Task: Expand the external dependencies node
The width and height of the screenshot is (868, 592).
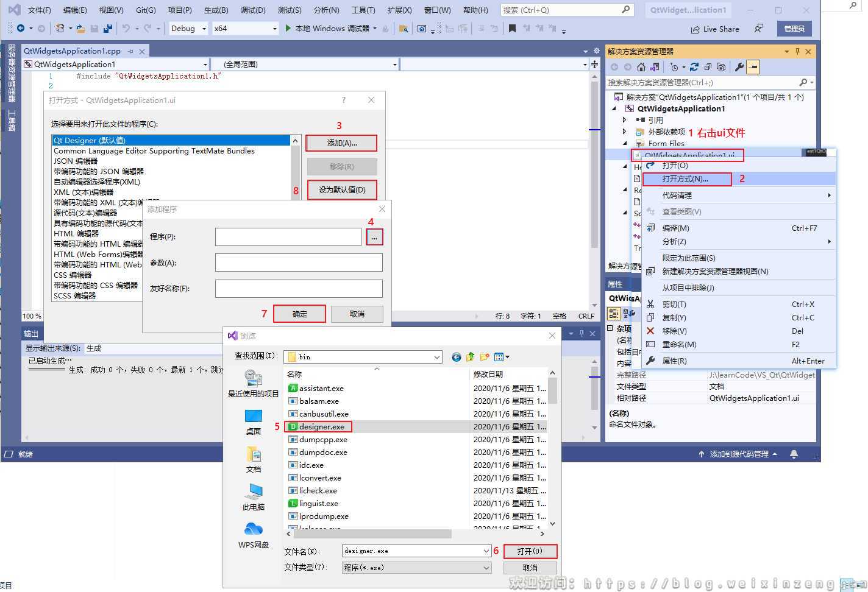Action: point(625,132)
